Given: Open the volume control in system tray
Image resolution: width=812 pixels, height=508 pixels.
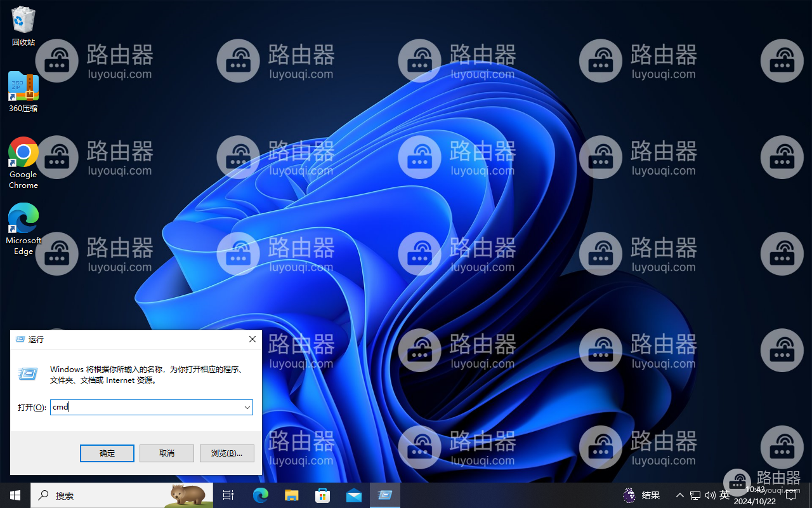Looking at the screenshot, I should pyautogui.click(x=710, y=495).
